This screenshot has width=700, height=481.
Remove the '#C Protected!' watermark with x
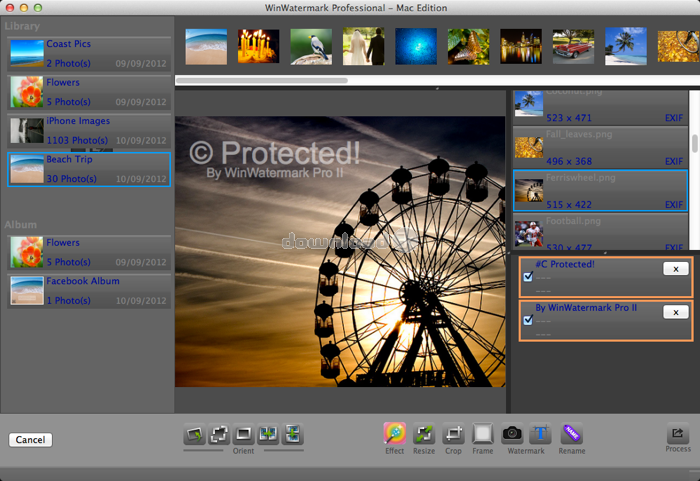click(675, 269)
